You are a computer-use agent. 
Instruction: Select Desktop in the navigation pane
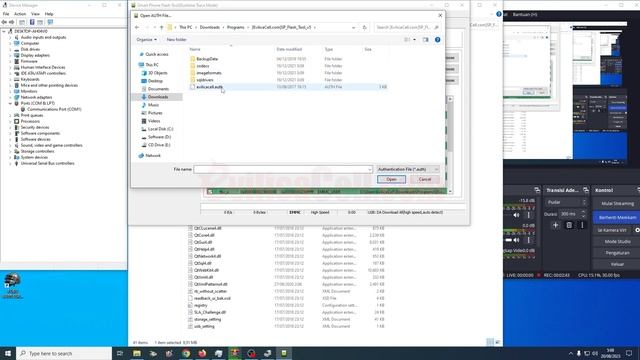155,81
